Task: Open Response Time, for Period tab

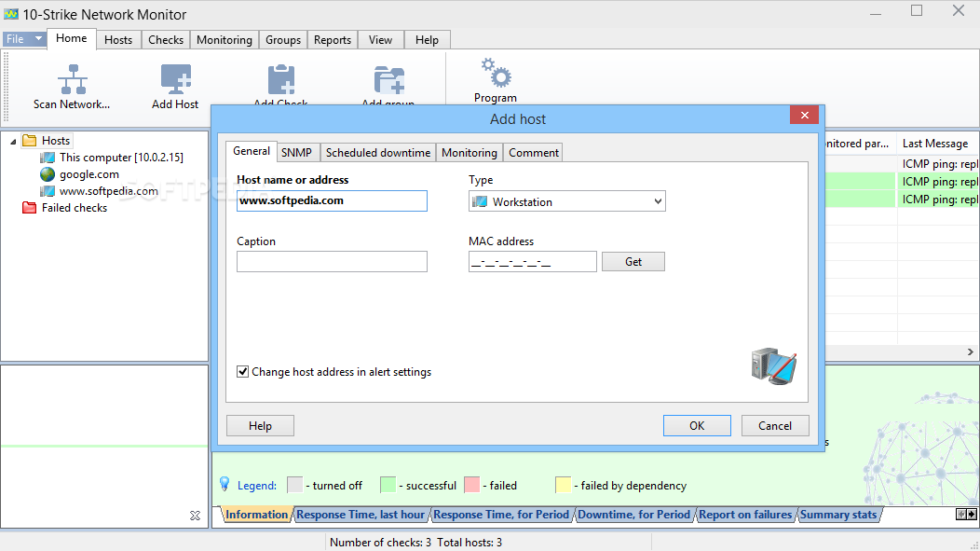Action: [x=501, y=514]
